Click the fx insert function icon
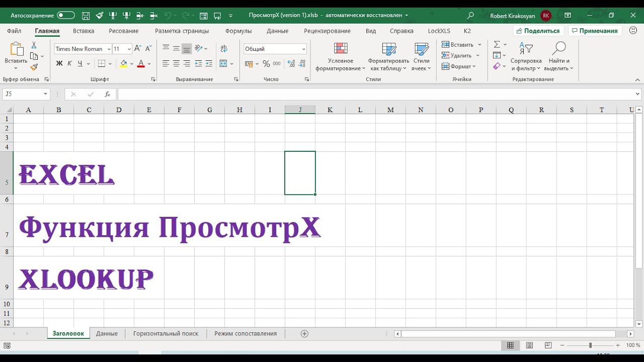644x362 pixels. coord(107,94)
